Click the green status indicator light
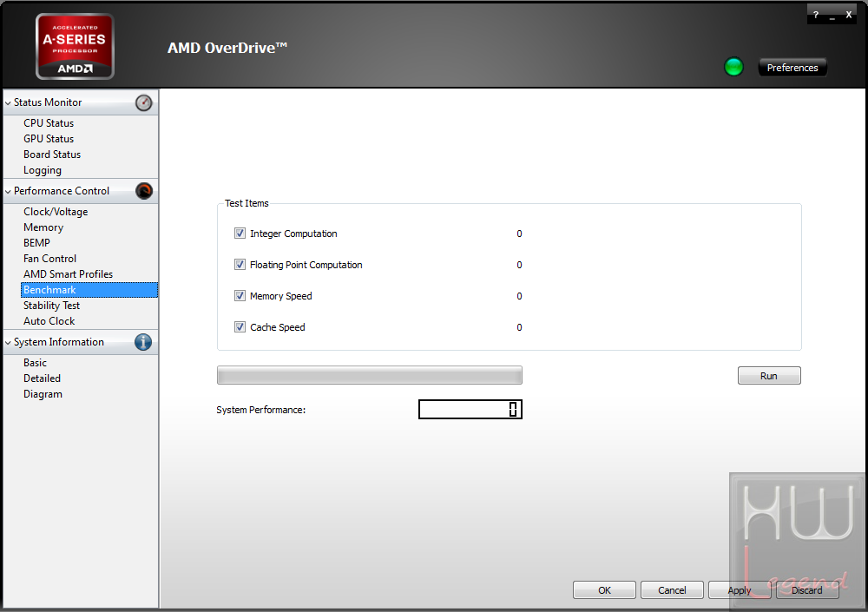The width and height of the screenshot is (868, 612). point(733,67)
